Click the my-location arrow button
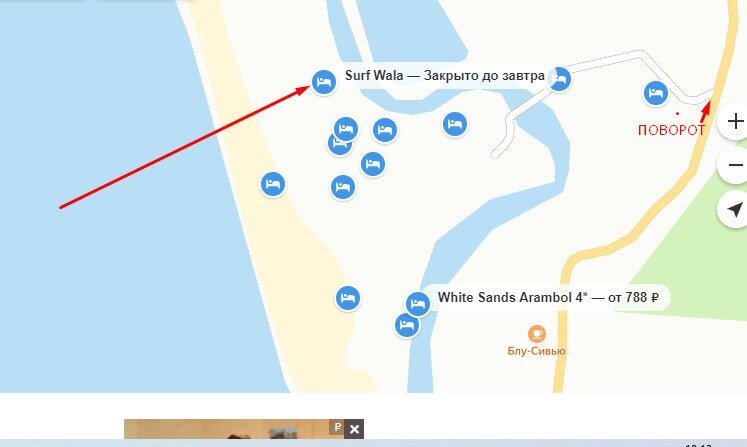The width and height of the screenshot is (747, 447). click(x=735, y=209)
